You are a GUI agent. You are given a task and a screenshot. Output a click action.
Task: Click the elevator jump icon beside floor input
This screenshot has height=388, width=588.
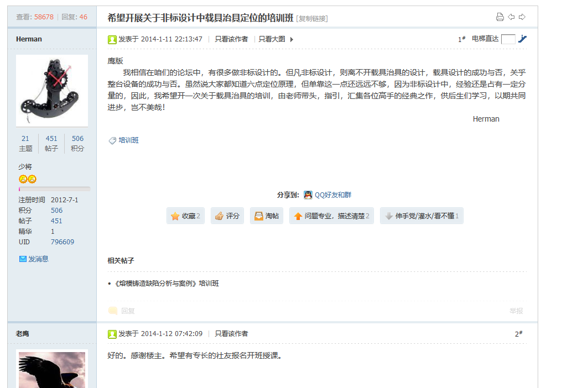point(523,39)
